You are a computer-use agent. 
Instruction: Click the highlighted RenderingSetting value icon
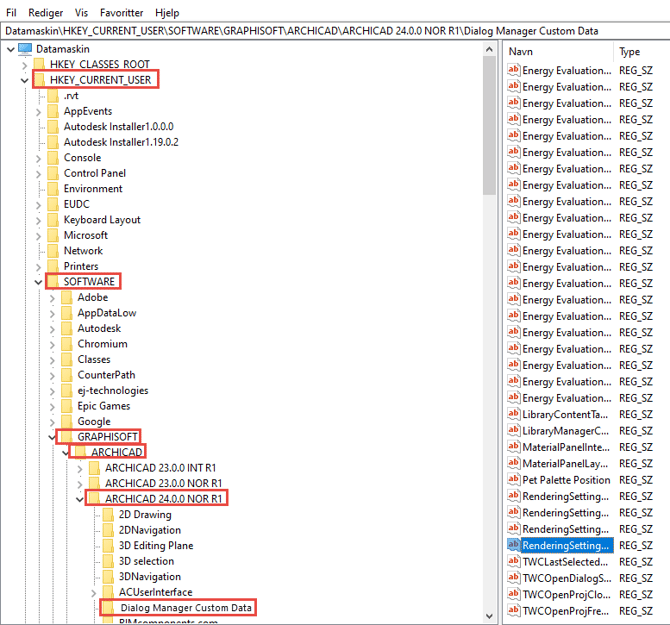tap(514, 545)
